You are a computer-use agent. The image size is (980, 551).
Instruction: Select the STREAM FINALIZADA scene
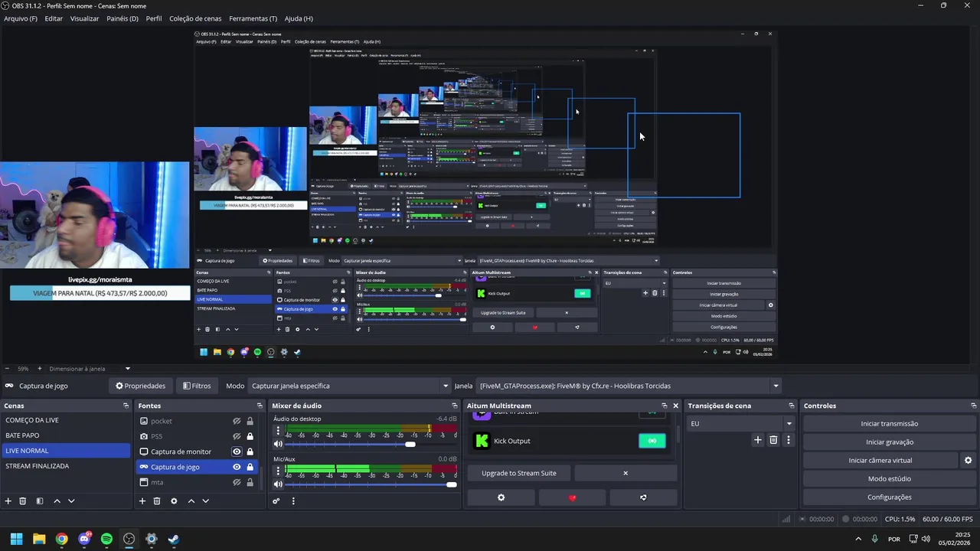click(66, 466)
